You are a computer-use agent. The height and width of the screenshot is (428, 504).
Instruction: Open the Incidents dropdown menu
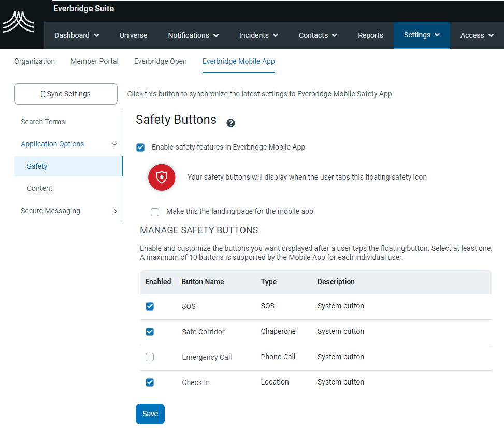pos(258,35)
